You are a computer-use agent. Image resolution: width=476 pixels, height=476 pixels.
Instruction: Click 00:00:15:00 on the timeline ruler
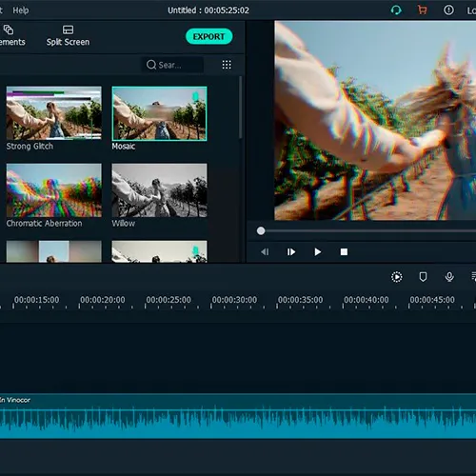pos(36,300)
